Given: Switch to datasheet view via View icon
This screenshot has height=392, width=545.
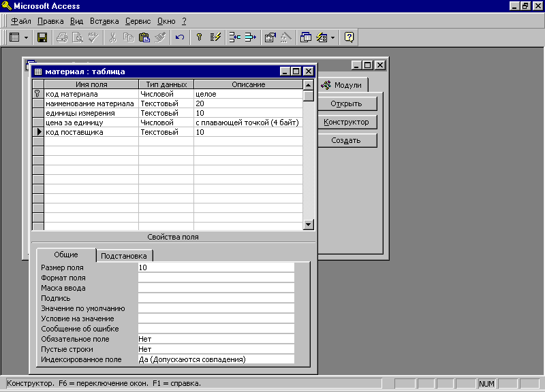Looking at the screenshot, I should [x=14, y=37].
